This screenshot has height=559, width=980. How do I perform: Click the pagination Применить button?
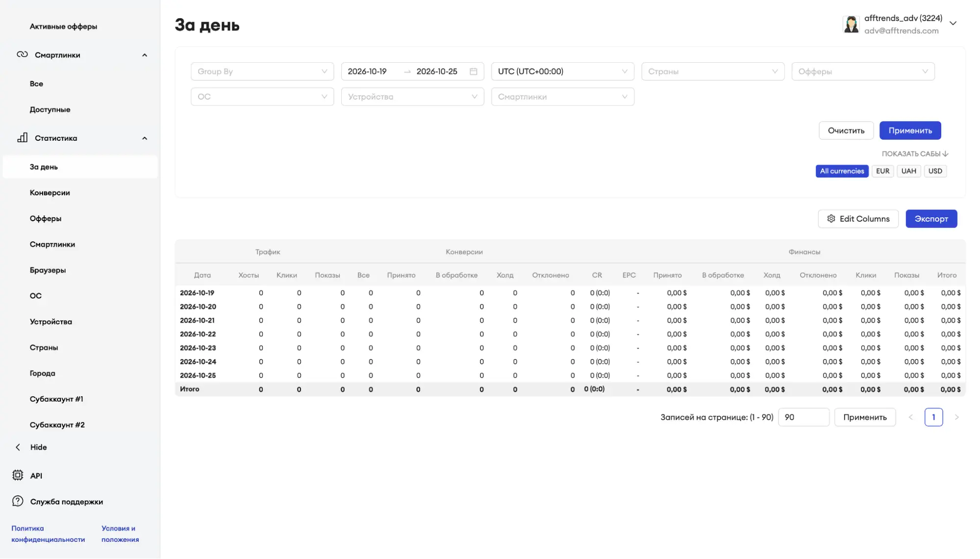click(865, 417)
